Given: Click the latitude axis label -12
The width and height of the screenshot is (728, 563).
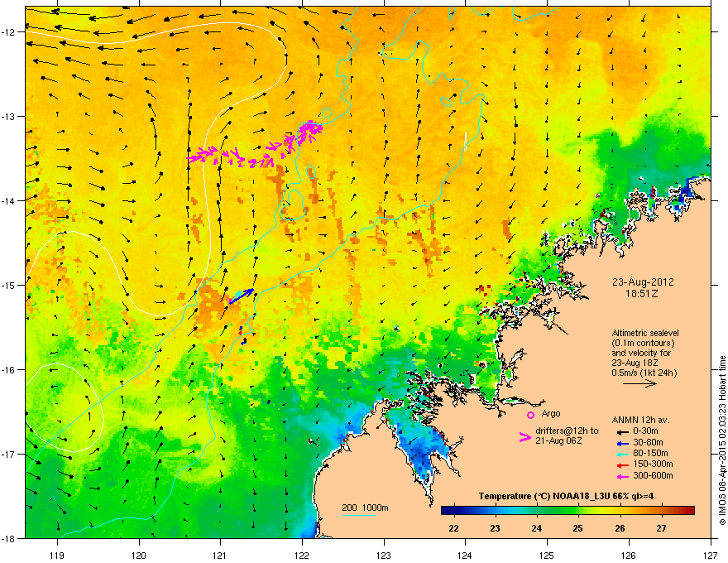Looking at the screenshot, I should [x=9, y=32].
